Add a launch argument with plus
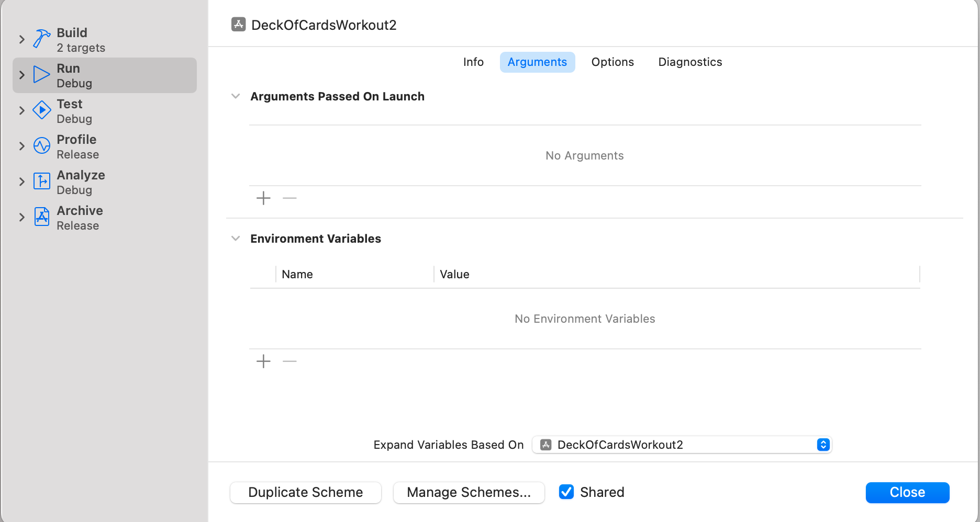This screenshot has height=522, width=980. click(x=263, y=198)
